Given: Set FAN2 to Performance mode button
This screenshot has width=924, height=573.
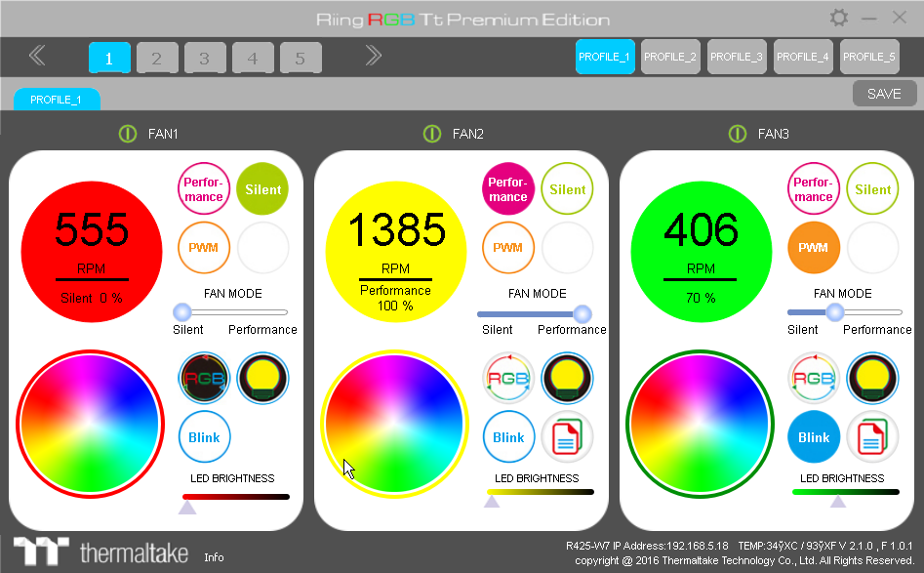Looking at the screenshot, I should click(x=508, y=189).
